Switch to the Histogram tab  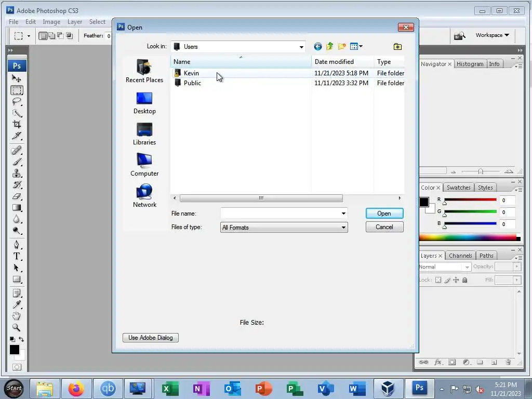click(470, 64)
